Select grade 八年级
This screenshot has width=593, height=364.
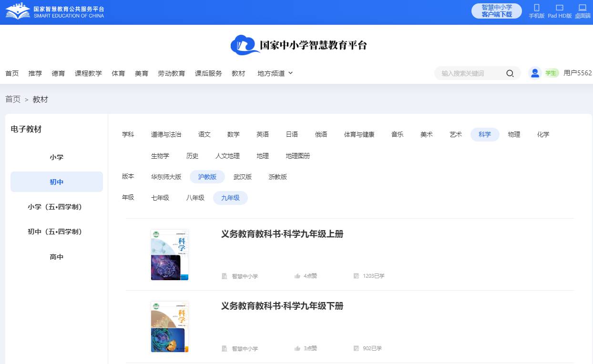195,198
